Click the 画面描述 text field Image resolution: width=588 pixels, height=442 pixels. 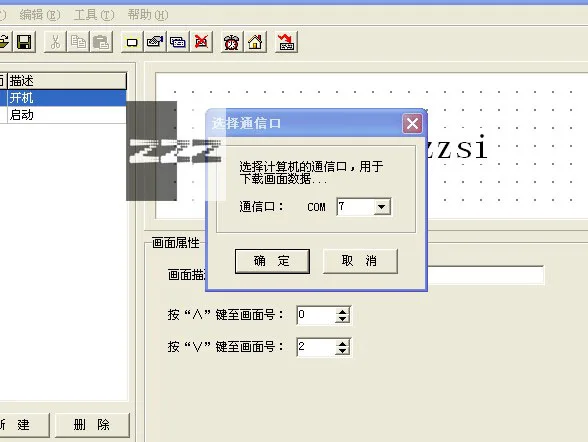click(x=486, y=275)
